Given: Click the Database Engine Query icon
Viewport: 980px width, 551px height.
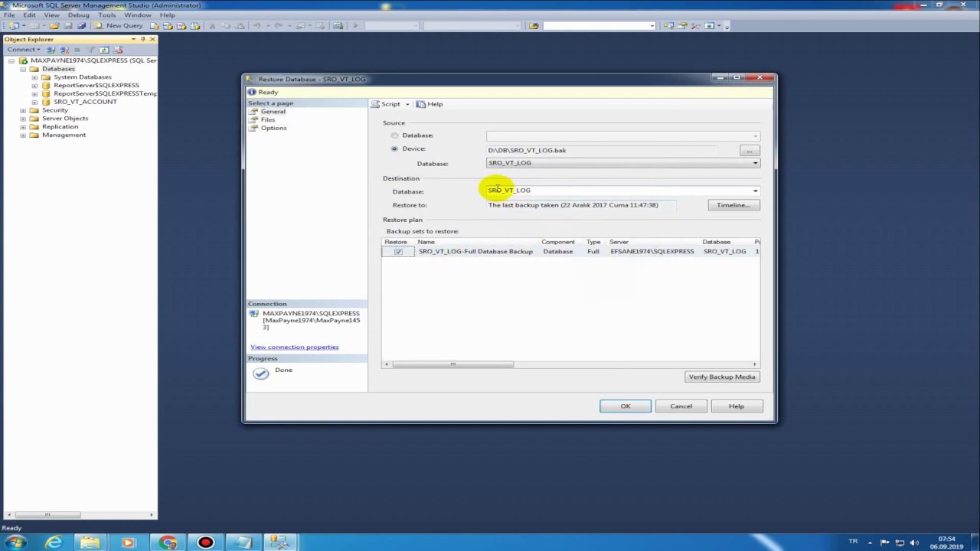Looking at the screenshot, I should pyautogui.click(x=155, y=25).
